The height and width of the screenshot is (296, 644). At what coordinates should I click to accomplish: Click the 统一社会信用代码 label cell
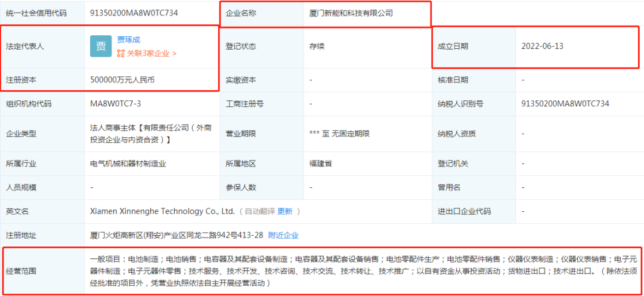coord(42,13)
